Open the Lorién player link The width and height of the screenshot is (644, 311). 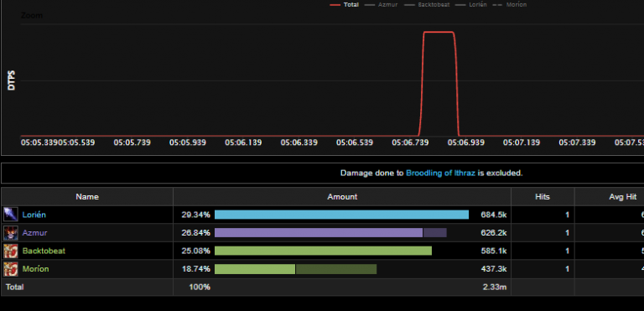coord(34,215)
